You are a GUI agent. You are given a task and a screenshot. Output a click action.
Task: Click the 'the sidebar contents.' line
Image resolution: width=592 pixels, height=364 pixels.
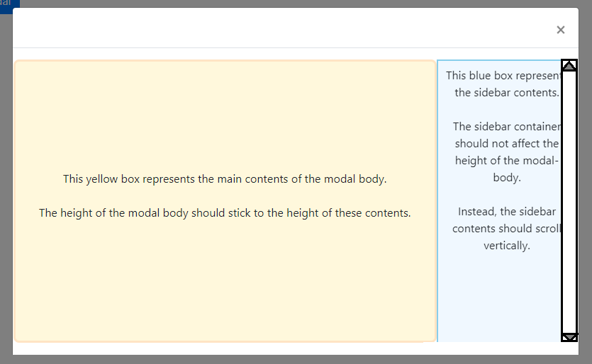pos(507,92)
